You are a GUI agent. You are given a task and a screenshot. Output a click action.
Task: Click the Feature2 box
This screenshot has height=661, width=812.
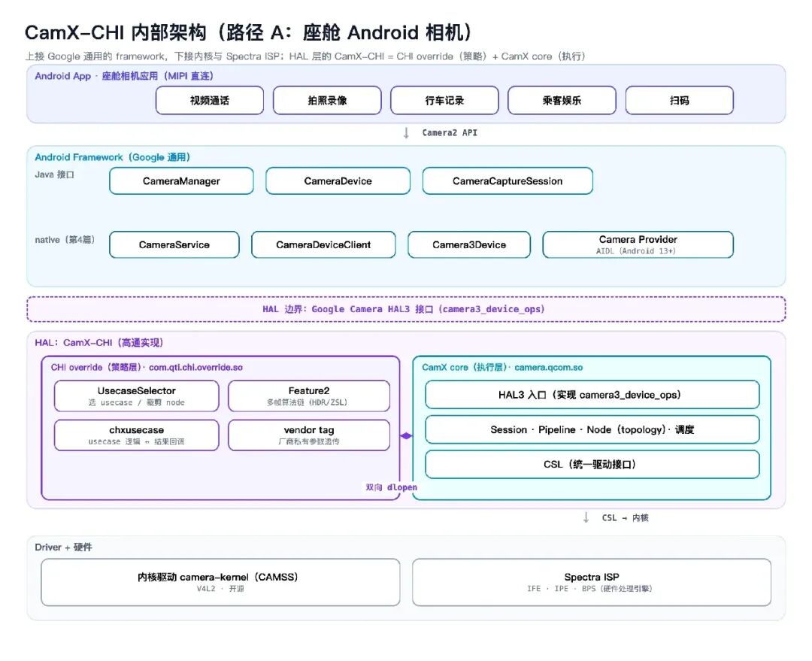[x=309, y=396]
